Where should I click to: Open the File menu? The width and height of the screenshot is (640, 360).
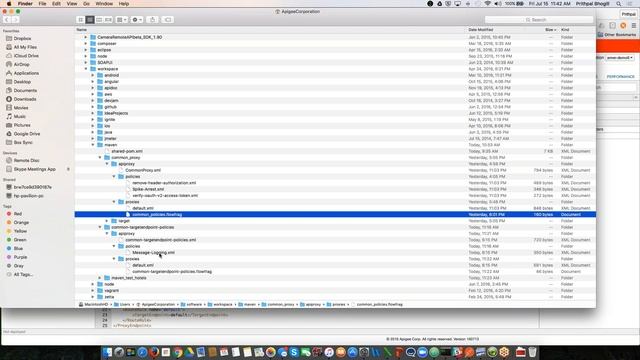coord(42,4)
